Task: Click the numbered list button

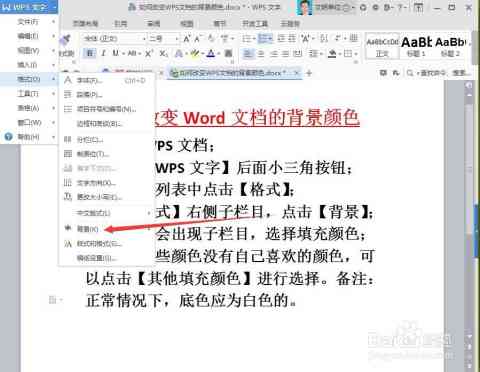Action: pos(264,39)
